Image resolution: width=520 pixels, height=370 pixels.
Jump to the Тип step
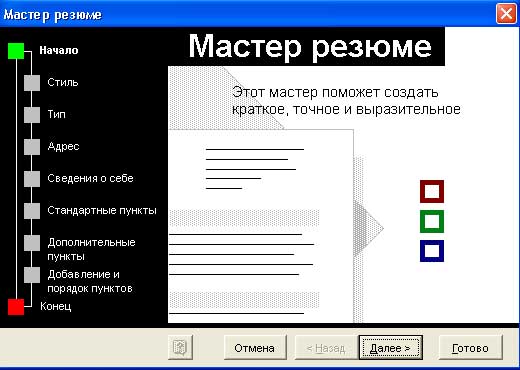(x=56, y=114)
